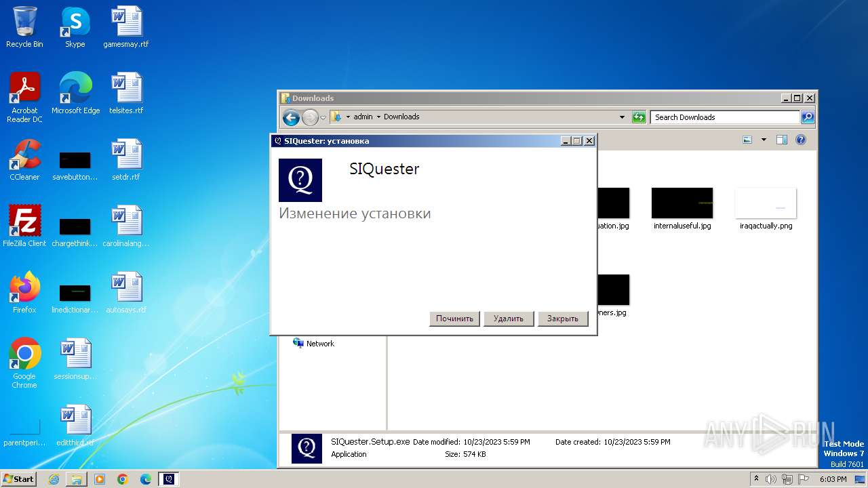Click the network tray icon
Viewport: 868px width, 488px height.
click(787, 479)
